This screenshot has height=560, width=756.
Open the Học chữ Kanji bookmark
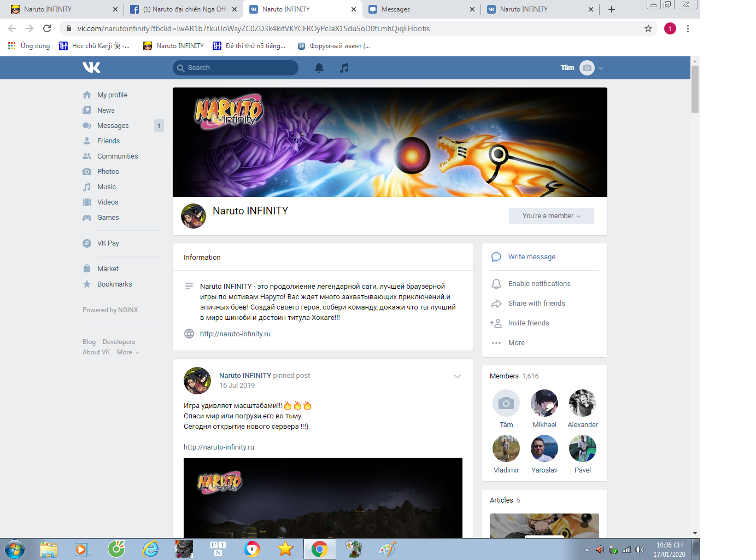click(x=95, y=46)
